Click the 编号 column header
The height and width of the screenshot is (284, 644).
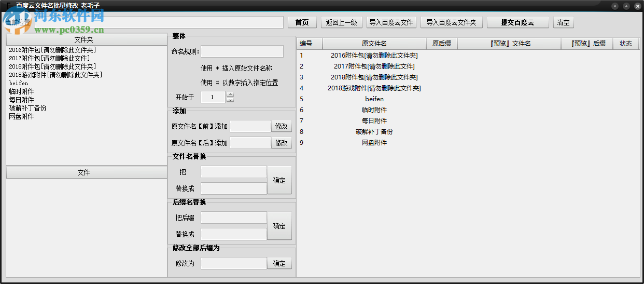310,44
